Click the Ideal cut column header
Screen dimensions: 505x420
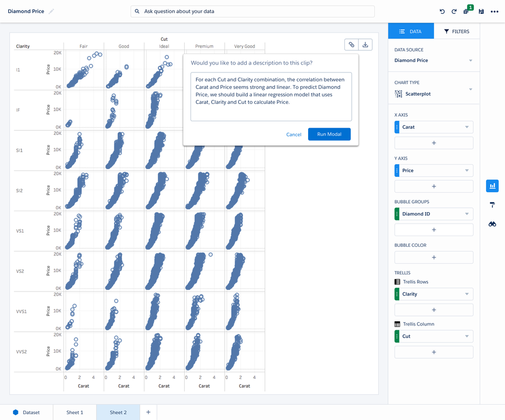point(164,46)
